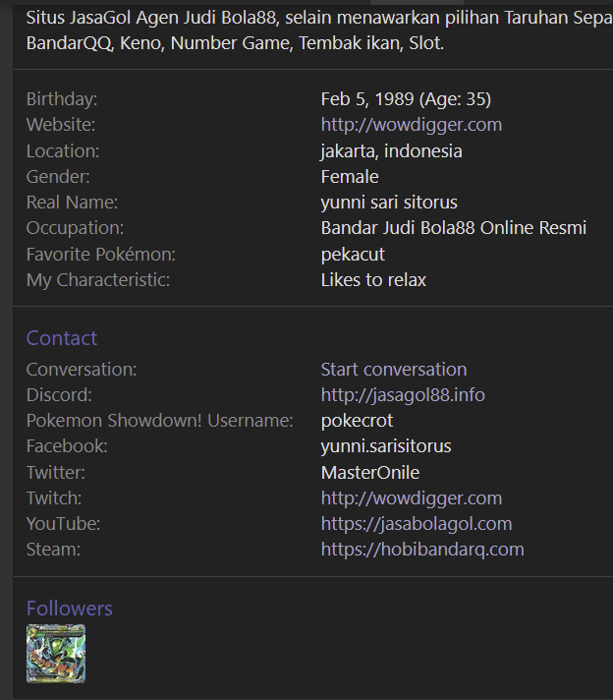Click the Twitch: label

54,498
